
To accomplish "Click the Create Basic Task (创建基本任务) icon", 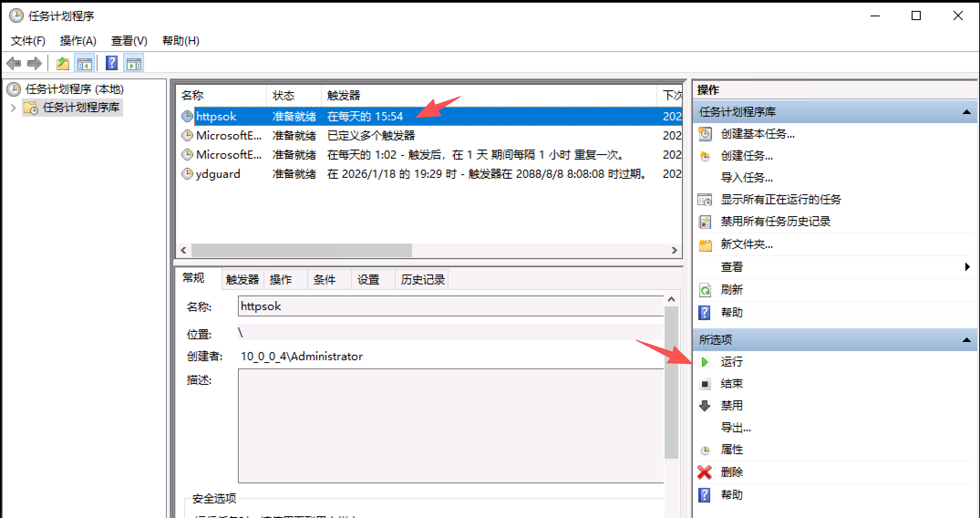I will pos(705,134).
